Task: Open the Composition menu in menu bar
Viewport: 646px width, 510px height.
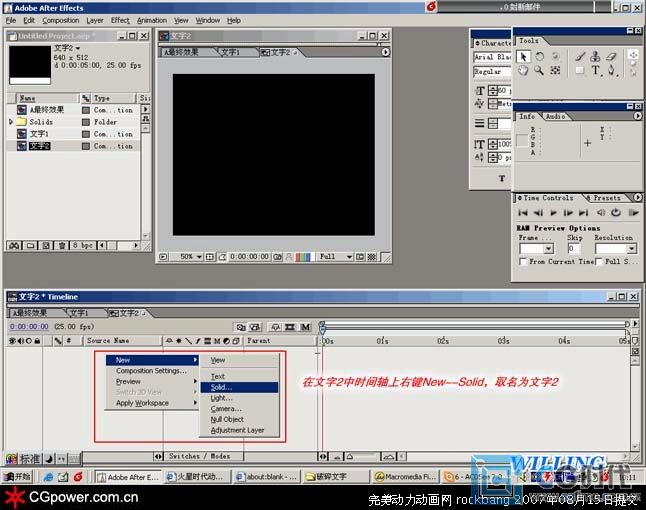Action: [61, 20]
